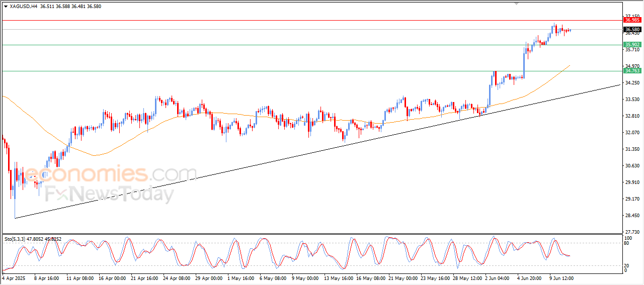Screen dimensions: 644x285
Task: Select the green 35.902 price label
Action: coord(632,45)
